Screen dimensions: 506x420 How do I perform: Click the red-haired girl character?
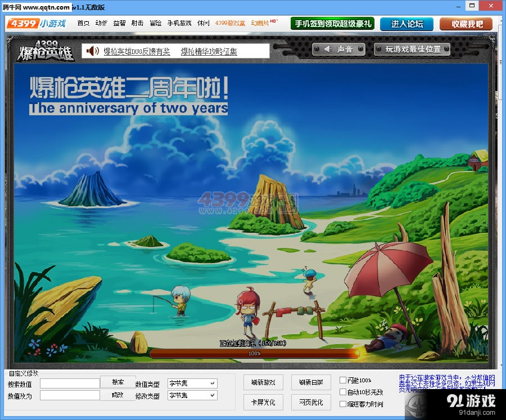click(248, 311)
